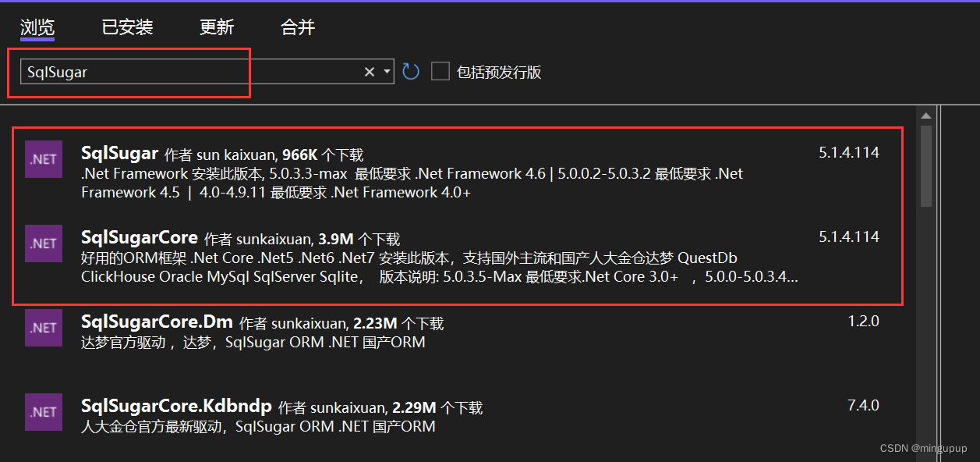
Task: Toggle include prerelease versions option
Action: (x=440, y=71)
